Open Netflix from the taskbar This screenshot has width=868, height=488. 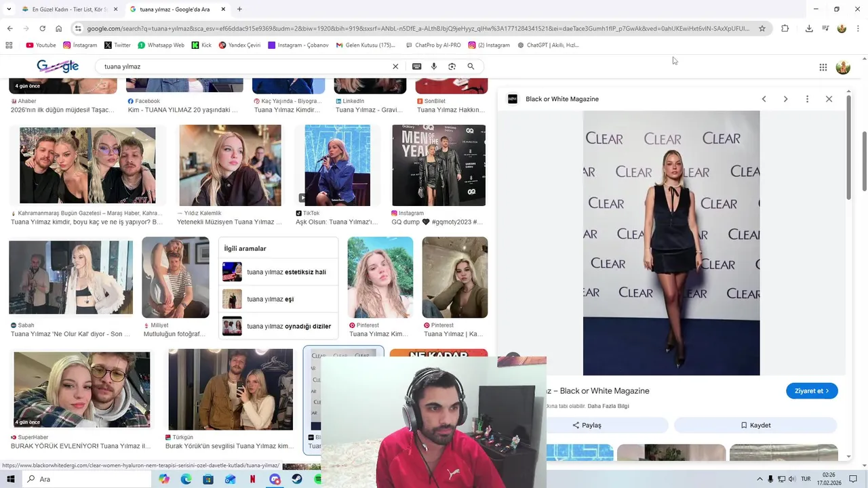click(252, 479)
